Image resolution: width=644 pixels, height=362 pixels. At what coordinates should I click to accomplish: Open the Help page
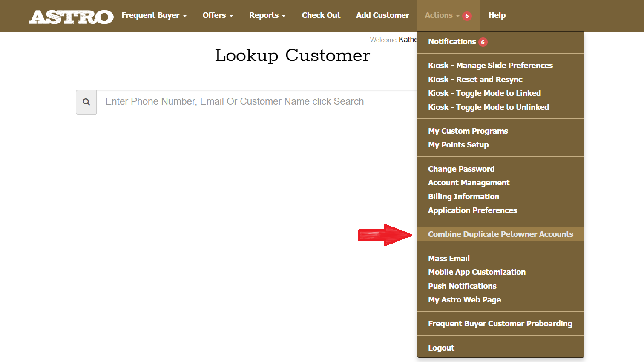(497, 15)
